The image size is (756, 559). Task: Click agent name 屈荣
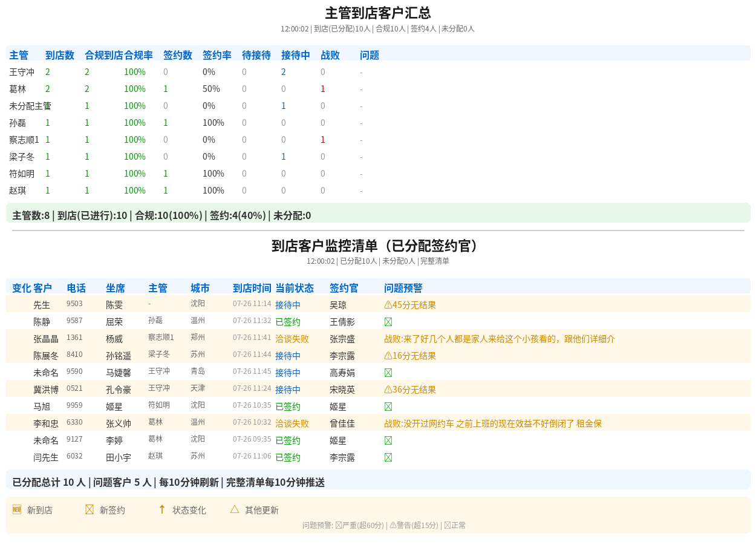click(x=114, y=322)
